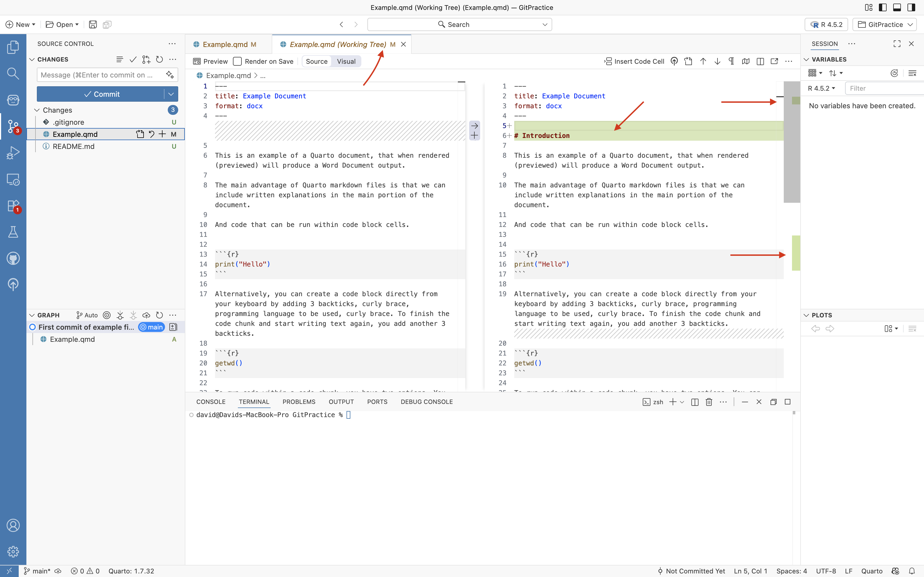Image resolution: width=924 pixels, height=577 pixels.
Task: Click the Extensions icon with badge
Action: (x=13, y=206)
